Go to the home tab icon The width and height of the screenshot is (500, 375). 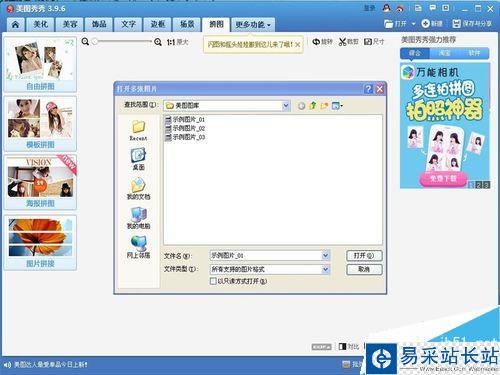pos(15,24)
